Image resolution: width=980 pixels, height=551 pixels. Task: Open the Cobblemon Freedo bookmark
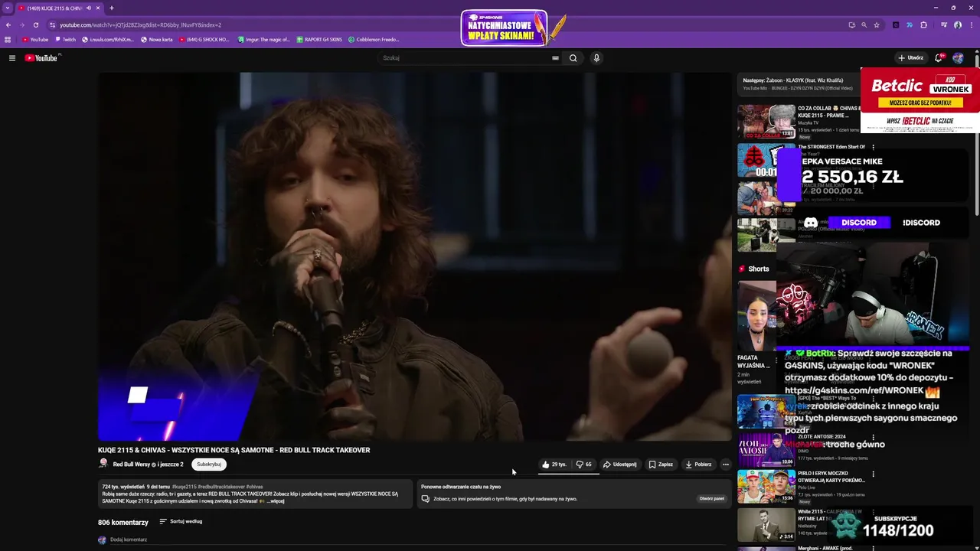374,40
